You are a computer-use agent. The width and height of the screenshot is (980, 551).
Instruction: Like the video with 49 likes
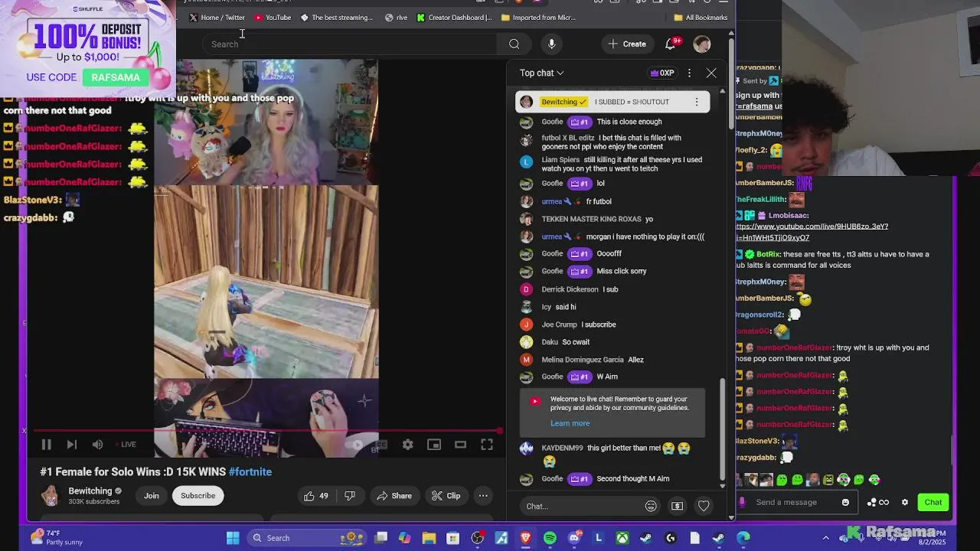(x=316, y=496)
